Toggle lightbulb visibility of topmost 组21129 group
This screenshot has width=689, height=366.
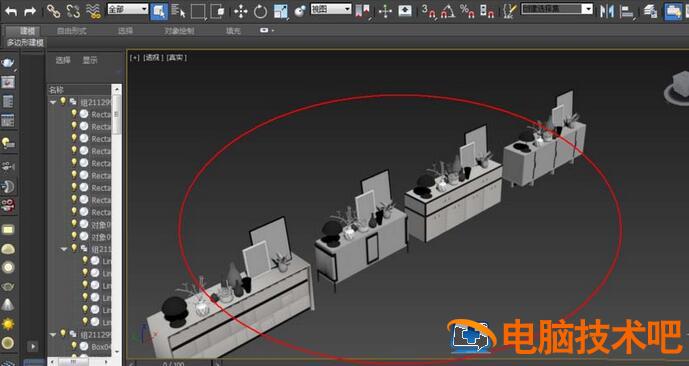click(63, 101)
